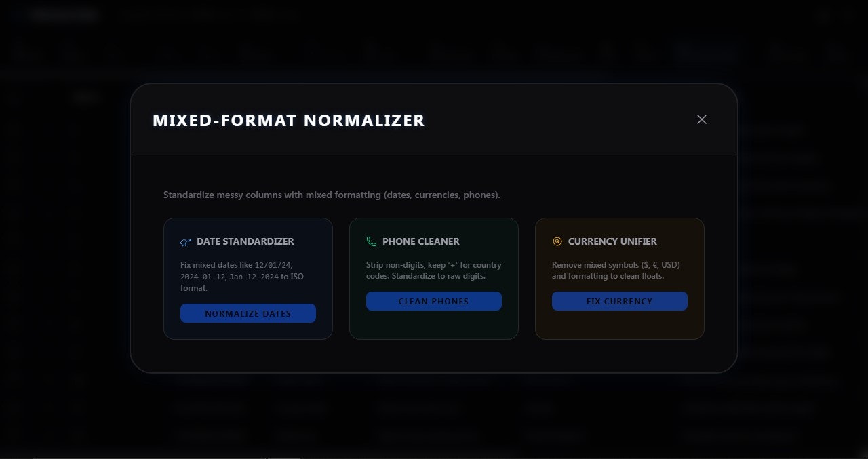Click the Currency Unifier coin icon
Image resolution: width=868 pixels, height=459 pixels.
point(557,241)
